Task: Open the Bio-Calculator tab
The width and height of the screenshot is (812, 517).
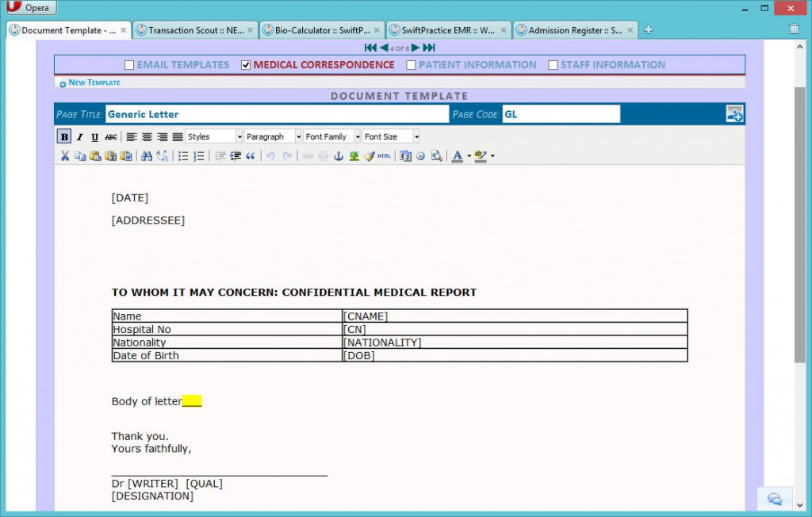Action: pos(317,29)
